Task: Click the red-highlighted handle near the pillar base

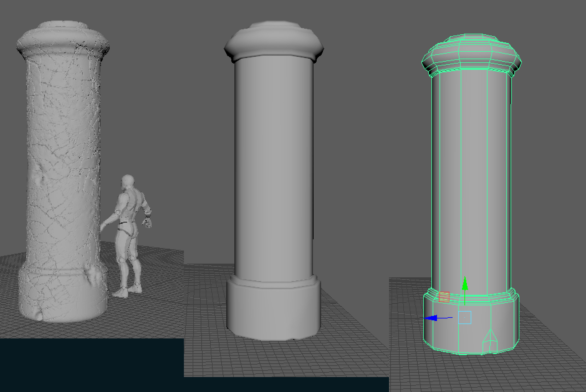Action: [x=444, y=297]
